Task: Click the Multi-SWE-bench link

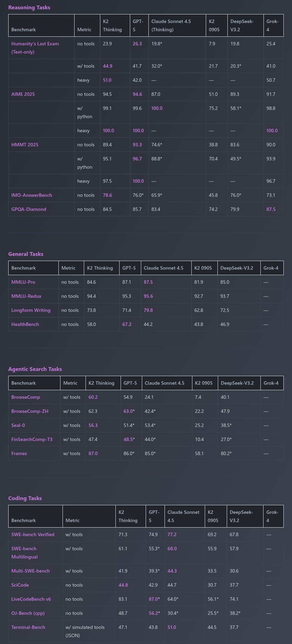Action: tap(30, 571)
